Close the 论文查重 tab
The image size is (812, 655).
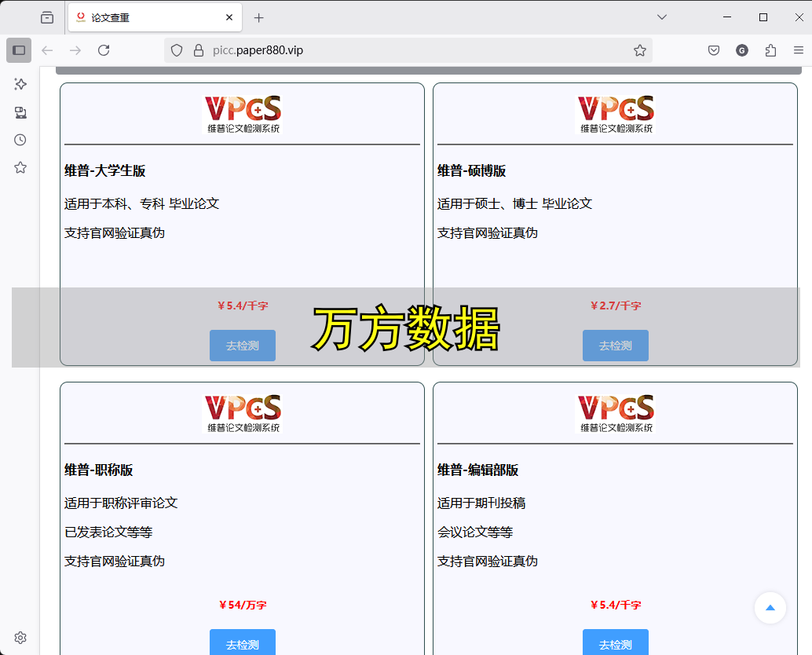[229, 17]
